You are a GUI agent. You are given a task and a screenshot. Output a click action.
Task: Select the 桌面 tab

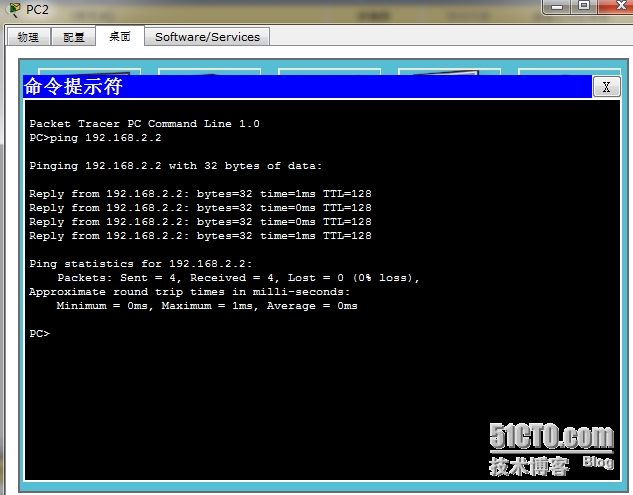coord(120,36)
